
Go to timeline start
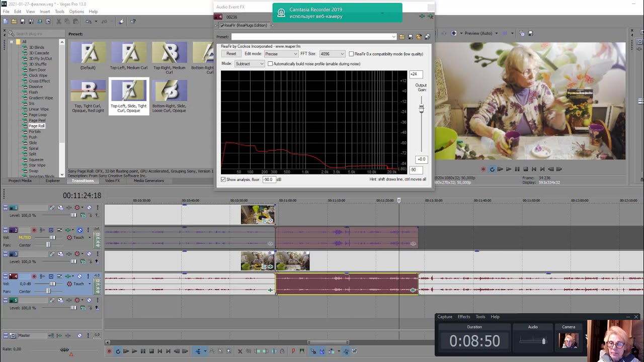click(x=159, y=351)
